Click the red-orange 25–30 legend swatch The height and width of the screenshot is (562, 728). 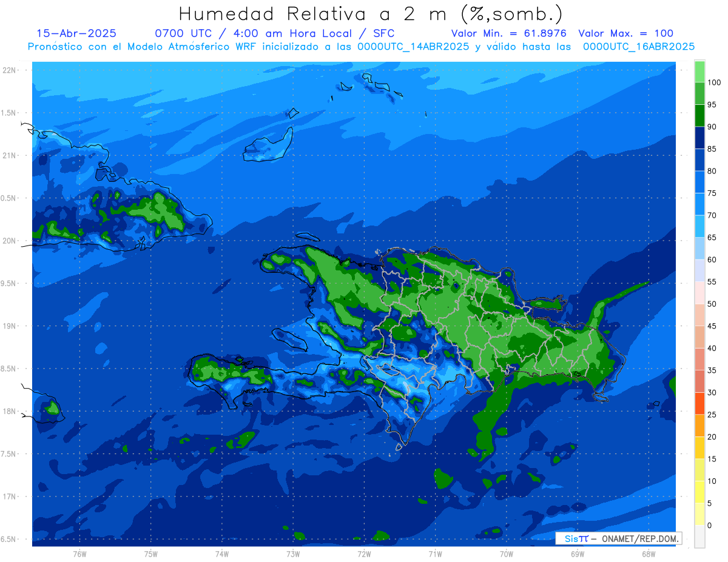[699, 403]
